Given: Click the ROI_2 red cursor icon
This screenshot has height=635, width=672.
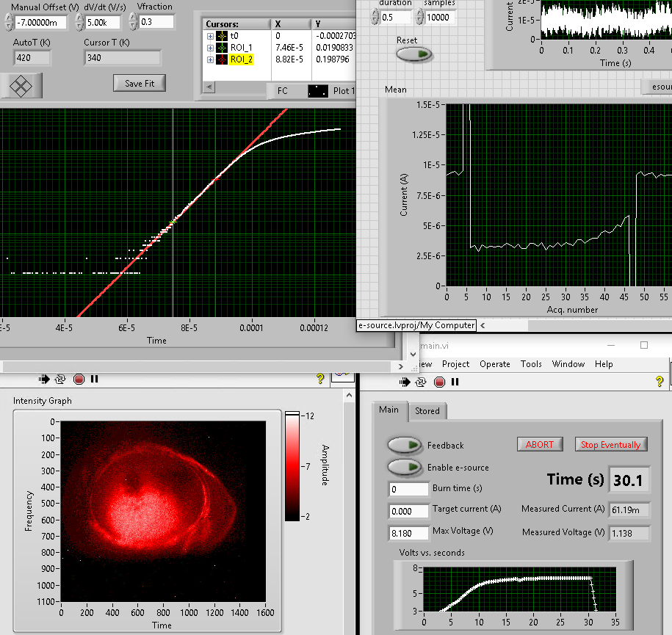Looking at the screenshot, I should pos(223,59).
